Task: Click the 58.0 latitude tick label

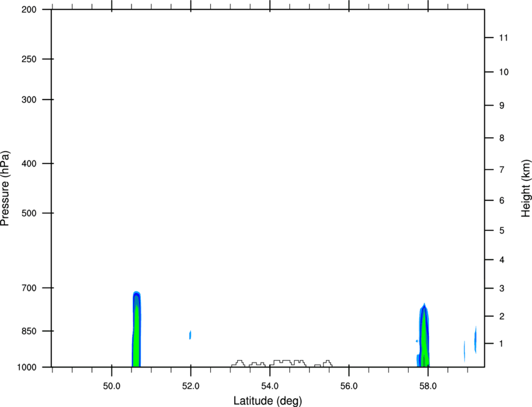Action: coord(428,386)
